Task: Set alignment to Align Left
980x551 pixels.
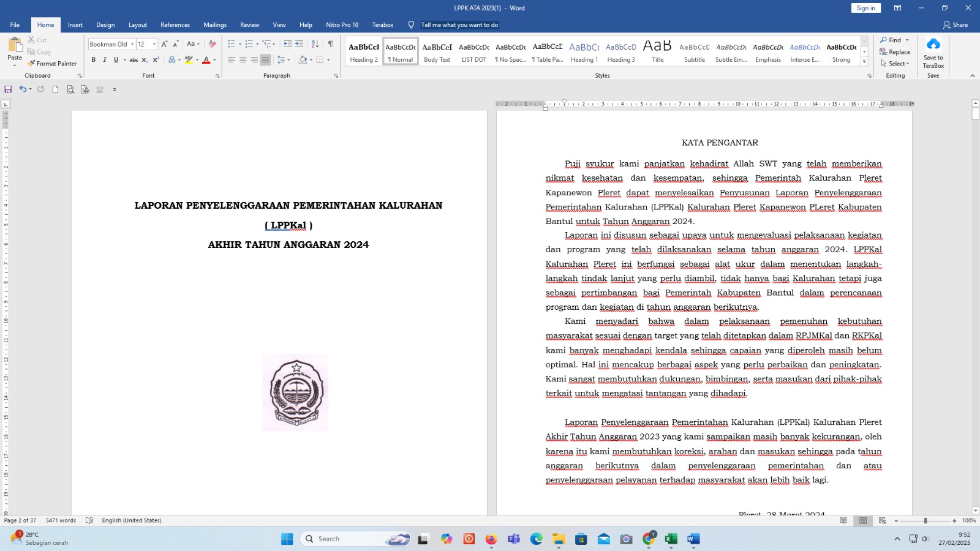Action: point(232,60)
